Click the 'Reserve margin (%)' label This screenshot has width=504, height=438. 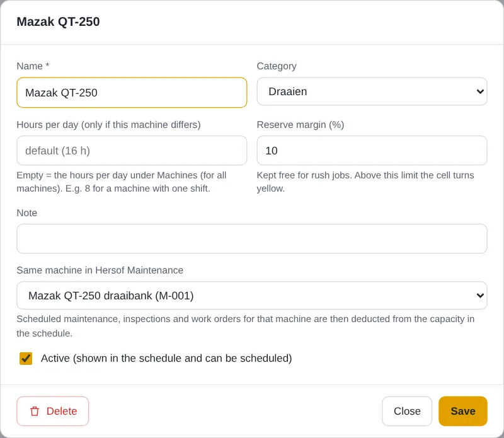point(301,124)
